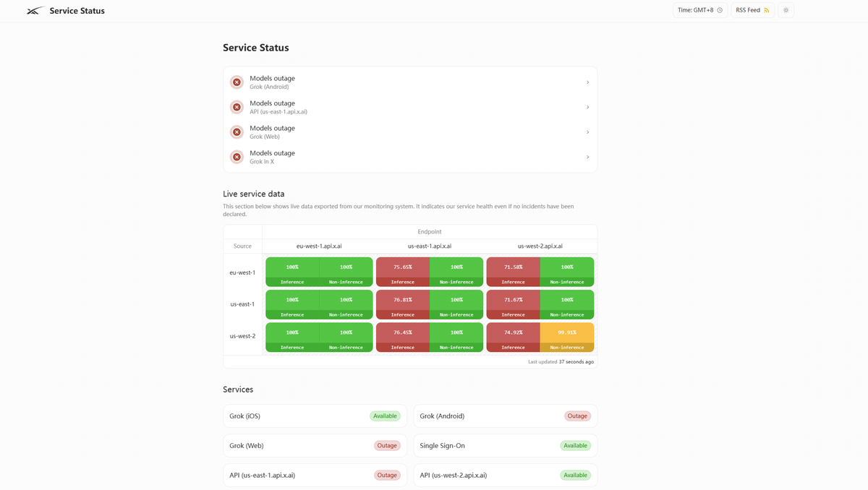Click the 75.65% red inference cell

point(403,272)
